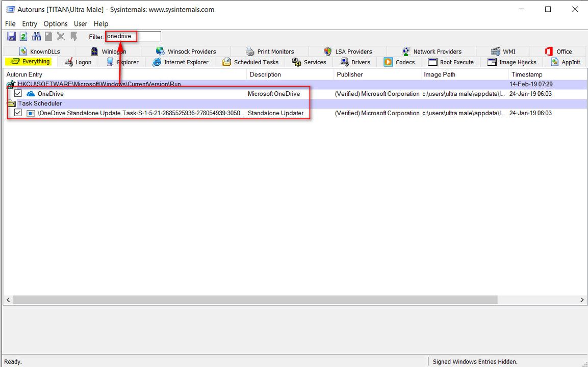Switch to the Boot Execute tab

pos(451,62)
